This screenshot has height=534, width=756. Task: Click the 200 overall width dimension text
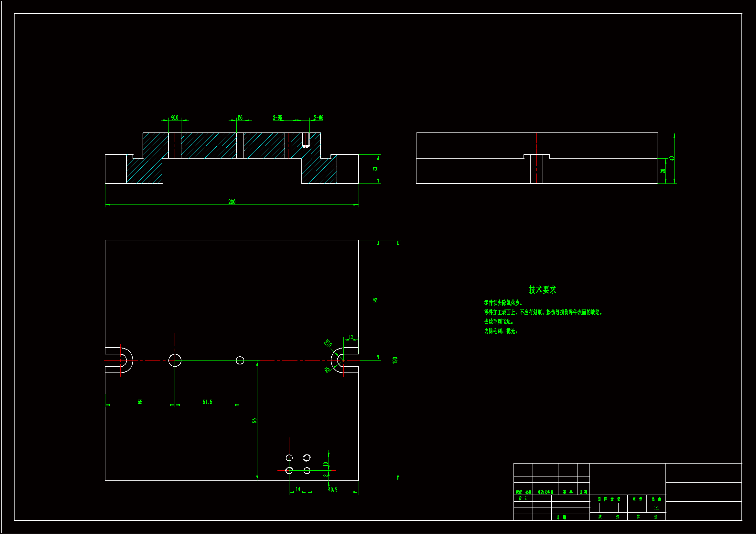tap(232, 202)
